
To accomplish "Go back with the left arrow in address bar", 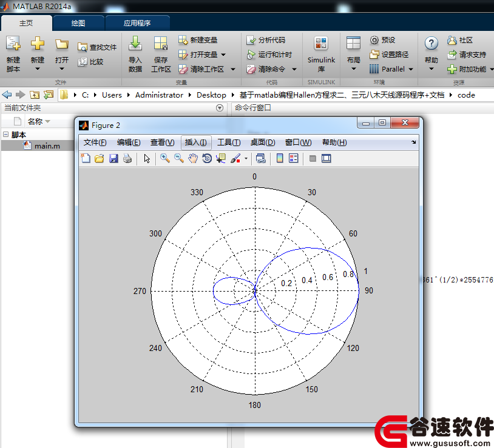I will click(x=7, y=95).
